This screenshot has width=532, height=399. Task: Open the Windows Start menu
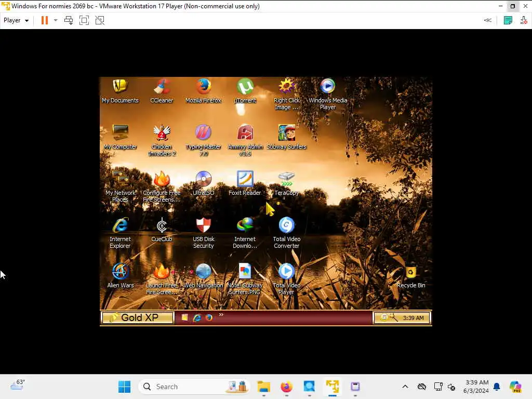pos(124,387)
